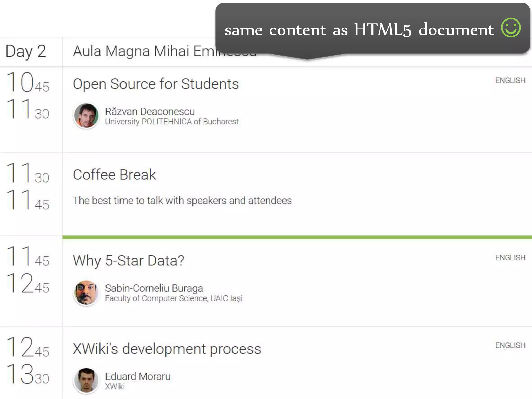Viewport: 532px width, 399px height.
Task: Open Eduard Moraru speaker name
Action: (138, 376)
